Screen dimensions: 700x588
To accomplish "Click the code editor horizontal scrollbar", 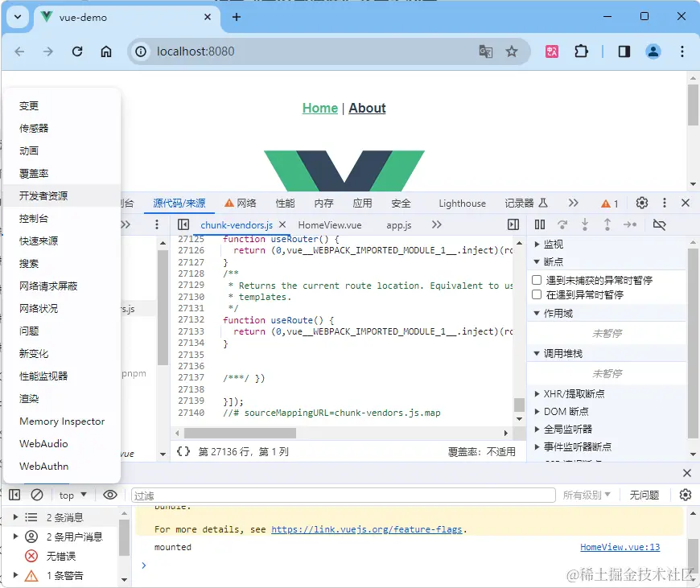I will click(x=241, y=433).
